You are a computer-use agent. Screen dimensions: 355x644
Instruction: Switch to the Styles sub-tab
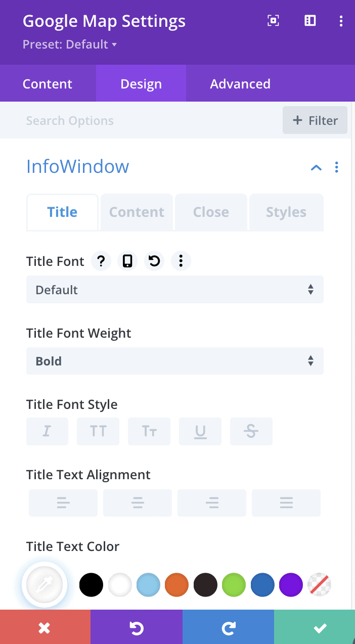(x=286, y=212)
